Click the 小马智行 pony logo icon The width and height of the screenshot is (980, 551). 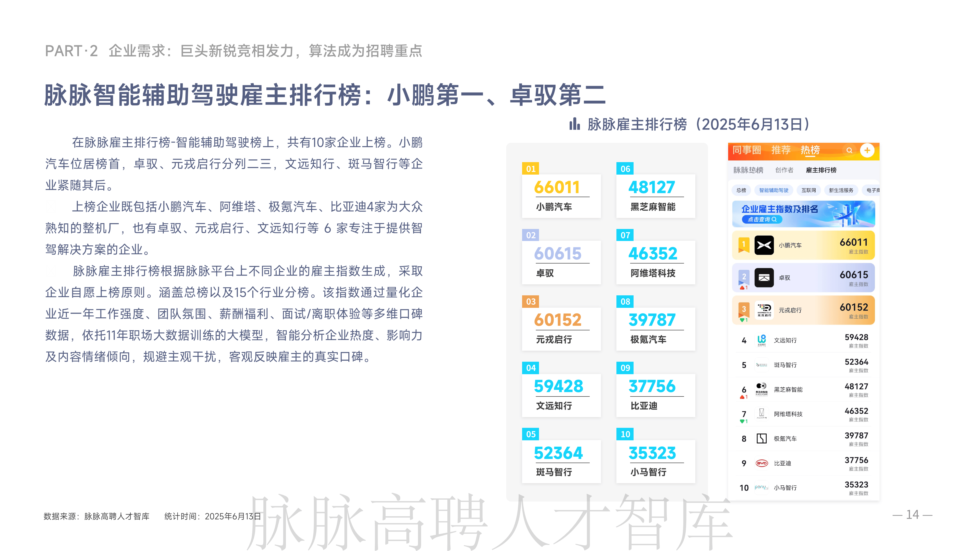(x=761, y=488)
